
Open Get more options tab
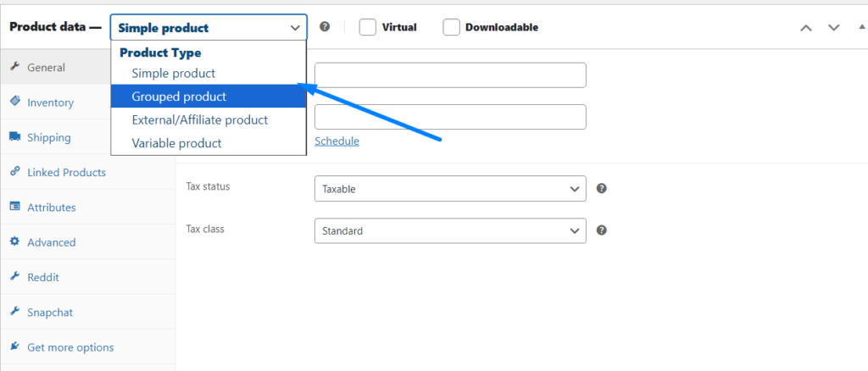click(x=88, y=347)
